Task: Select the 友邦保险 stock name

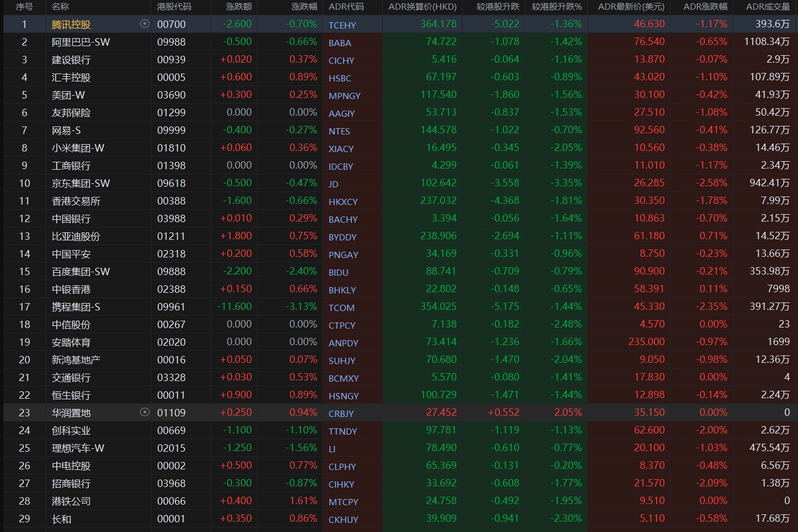Action: coord(71,113)
